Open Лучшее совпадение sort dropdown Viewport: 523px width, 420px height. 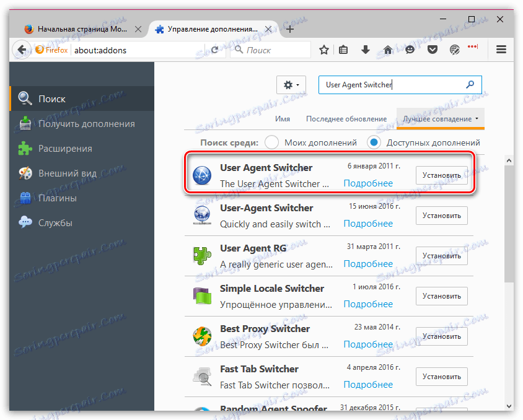(x=441, y=119)
